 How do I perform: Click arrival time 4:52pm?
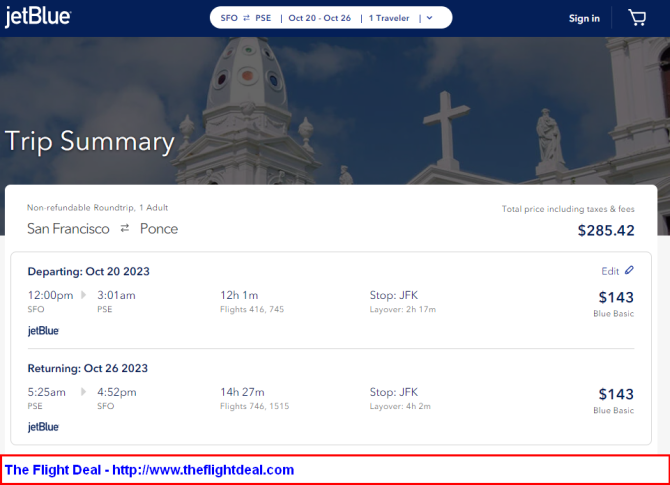click(117, 392)
